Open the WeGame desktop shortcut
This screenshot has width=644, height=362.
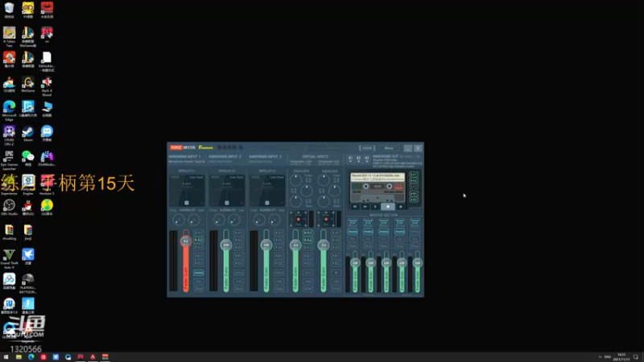tap(28, 84)
